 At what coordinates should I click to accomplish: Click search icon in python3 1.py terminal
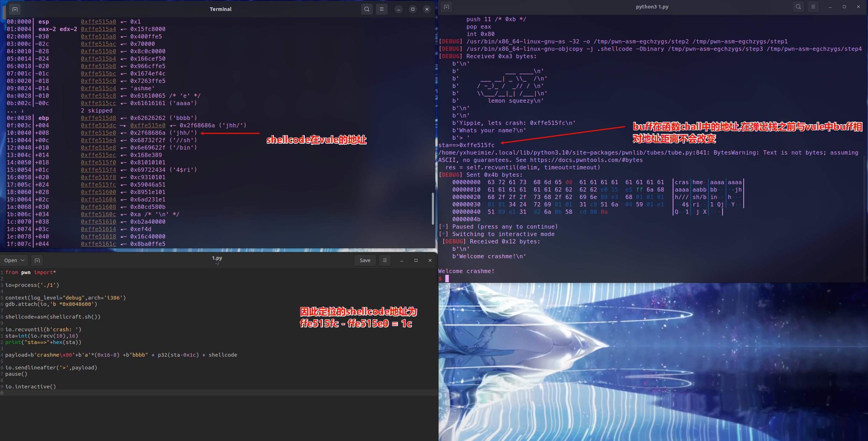tap(798, 7)
